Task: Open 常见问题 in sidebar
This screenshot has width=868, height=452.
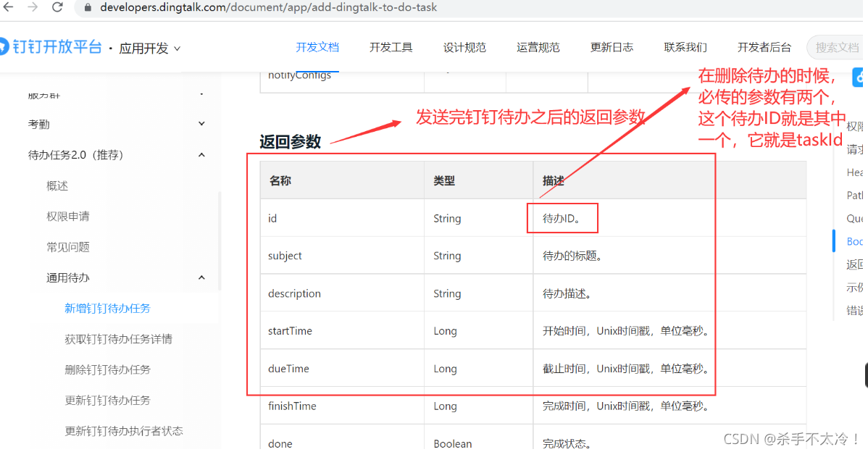Action: pos(68,247)
